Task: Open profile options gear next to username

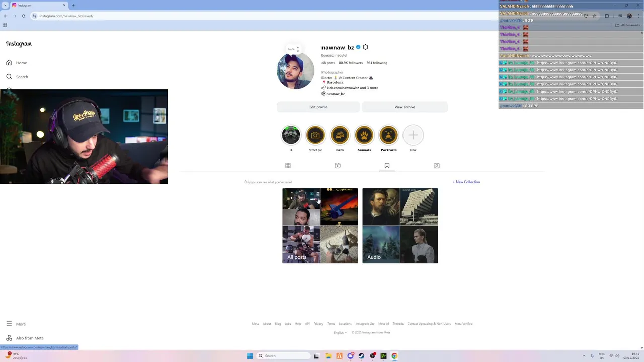Action: tap(366, 47)
